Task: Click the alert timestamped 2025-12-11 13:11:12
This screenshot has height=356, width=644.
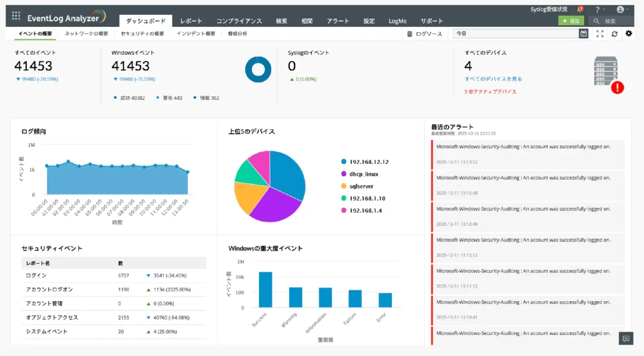Action: click(528, 279)
